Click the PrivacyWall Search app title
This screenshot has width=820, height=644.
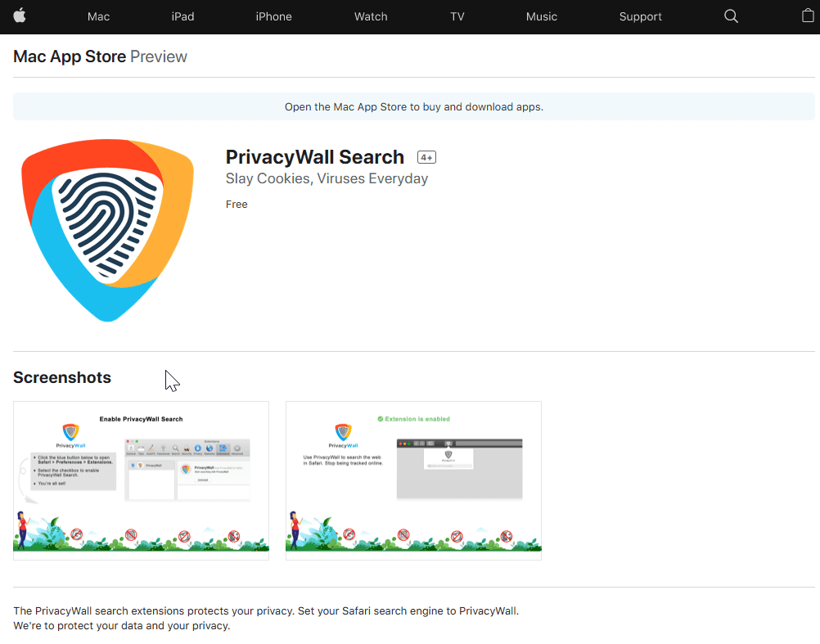point(314,157)
